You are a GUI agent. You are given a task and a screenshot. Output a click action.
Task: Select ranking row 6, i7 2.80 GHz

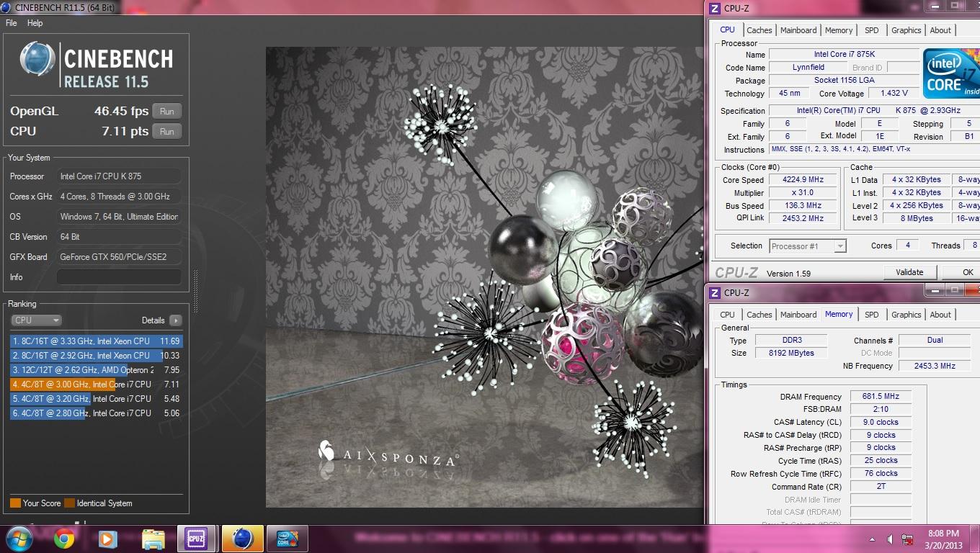pyautogui.click(x=97, y=413)
